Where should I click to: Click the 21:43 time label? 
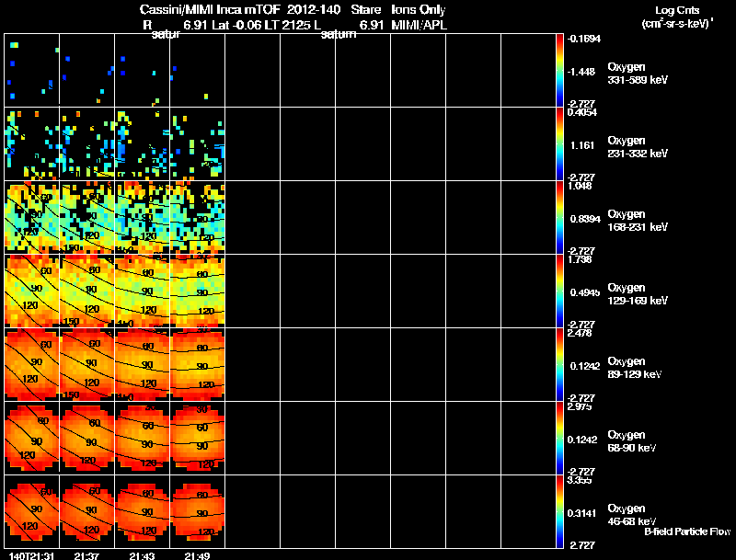pyautogui.click(x=143, y=556)
